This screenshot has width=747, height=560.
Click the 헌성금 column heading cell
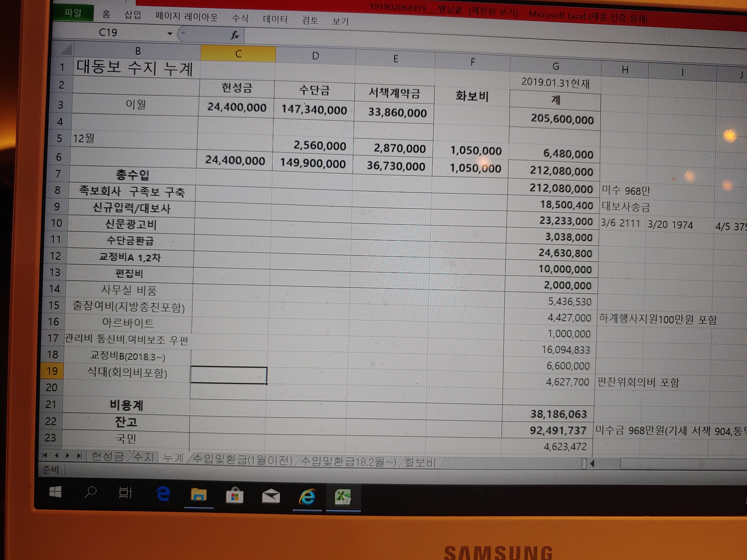237,88
